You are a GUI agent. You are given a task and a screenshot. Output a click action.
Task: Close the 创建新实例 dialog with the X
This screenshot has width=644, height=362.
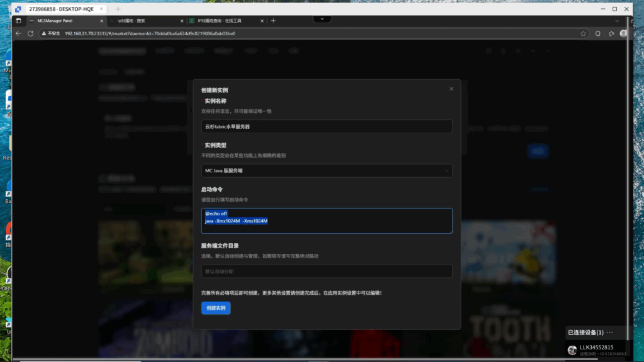pyautogui.click(x=451, y=89)
